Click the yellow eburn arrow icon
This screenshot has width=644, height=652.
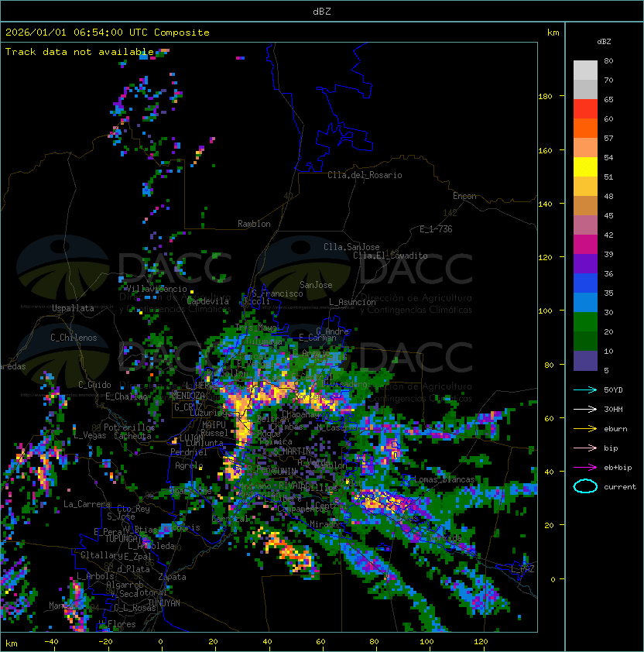[585, 428]
